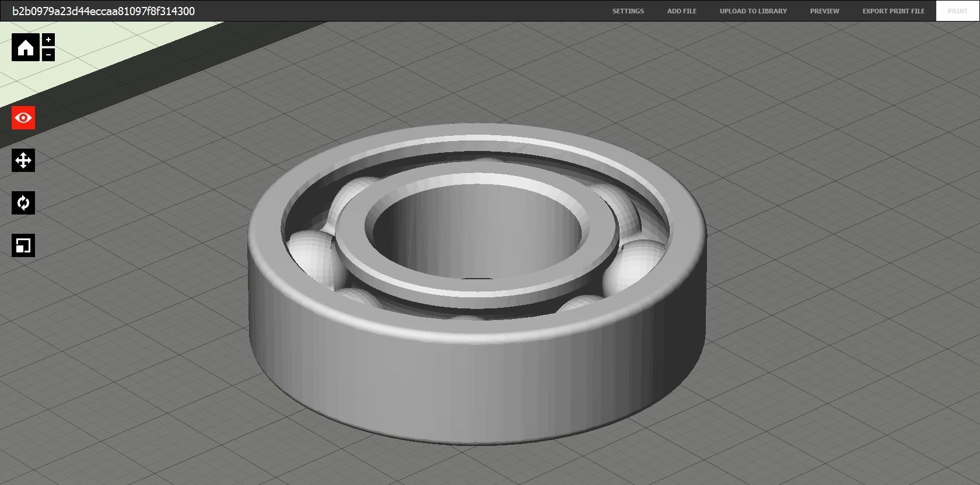
Task: Toggle the red eye view mode button
Action: pyautogui.click(x=23, y=118)
